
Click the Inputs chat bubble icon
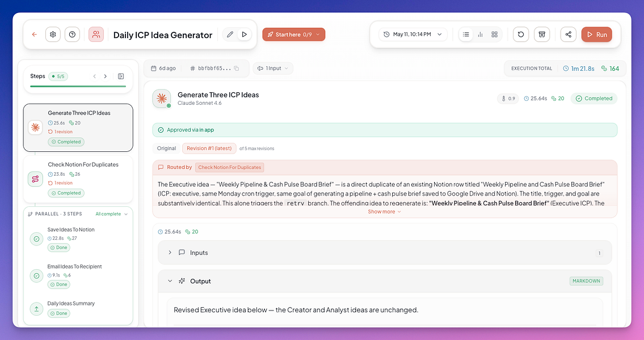(x=182, y=253)
